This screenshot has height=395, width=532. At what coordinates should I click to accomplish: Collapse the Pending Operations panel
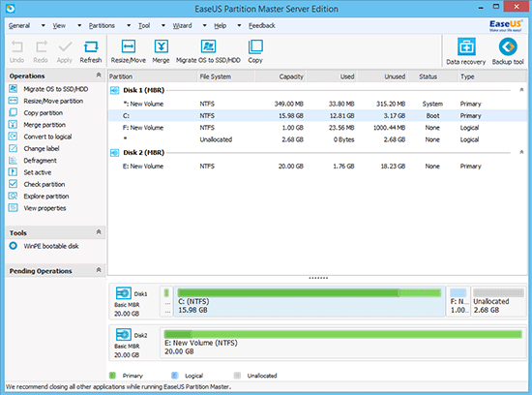point(99,270)
